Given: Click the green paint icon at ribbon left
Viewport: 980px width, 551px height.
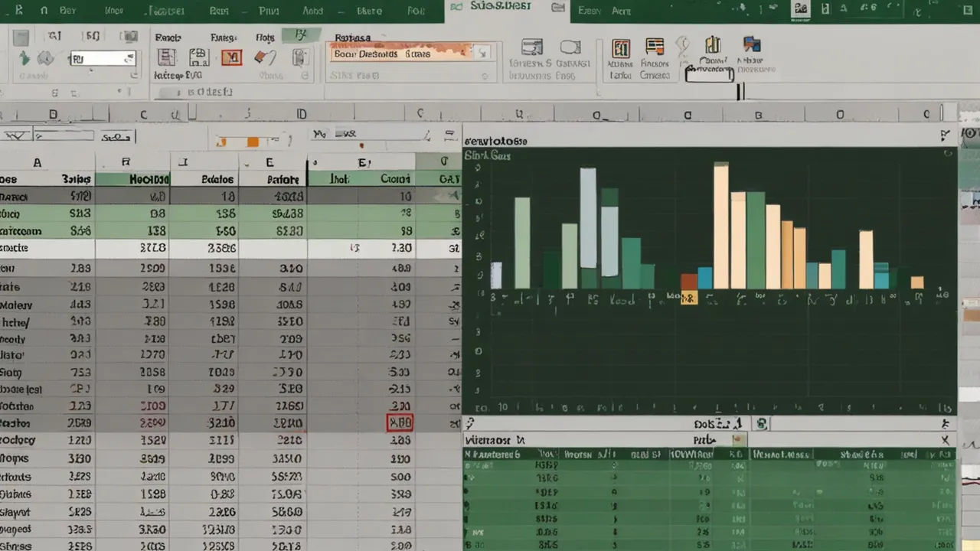Looking at the screenshot, I should coord(24,58).
